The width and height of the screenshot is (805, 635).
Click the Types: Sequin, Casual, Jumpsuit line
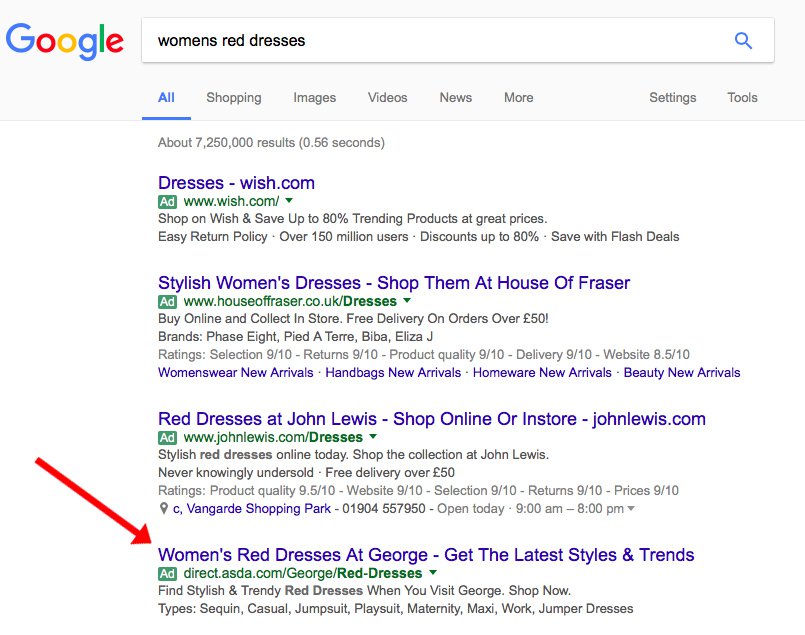(395, 609)
